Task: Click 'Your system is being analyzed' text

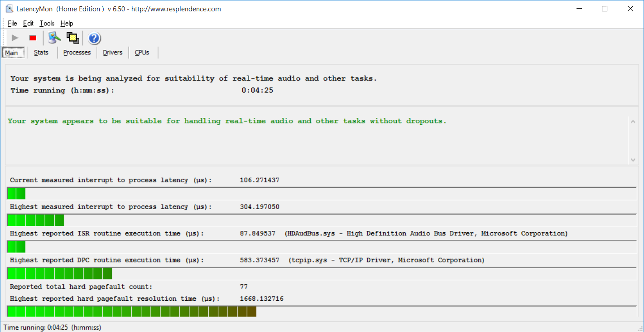Action: point(193,78)
